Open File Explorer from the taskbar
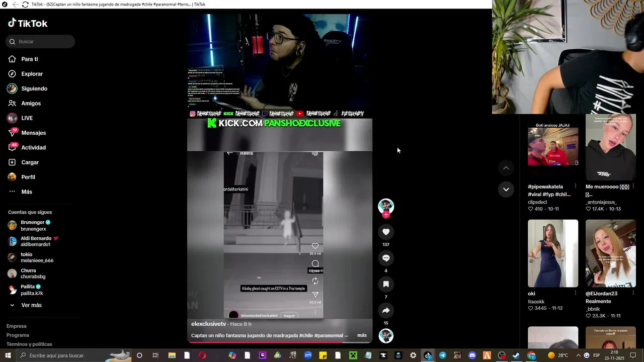Screen dimensions: 644x362 (x=172, y=355)
